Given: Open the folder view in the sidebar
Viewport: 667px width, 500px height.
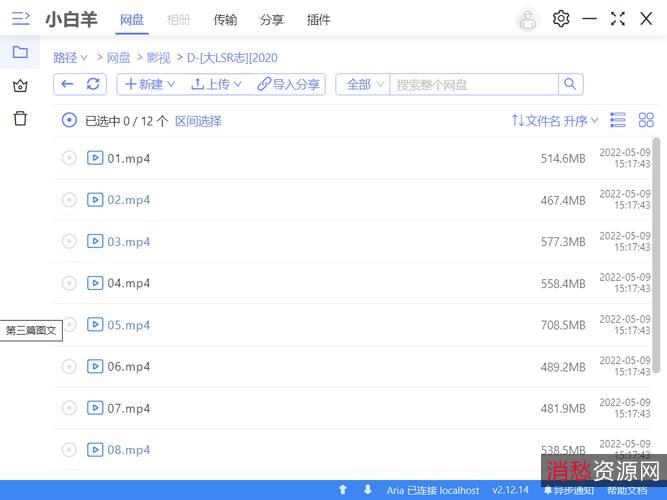Looking at the screenshot, I should point(20,52).
